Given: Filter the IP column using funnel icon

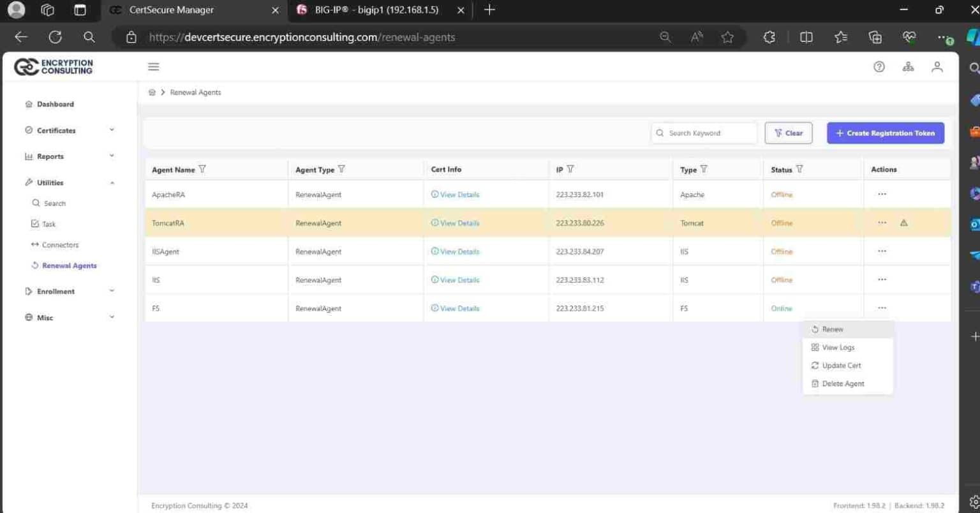Looking at the screenshot, I should click(570, 169).
